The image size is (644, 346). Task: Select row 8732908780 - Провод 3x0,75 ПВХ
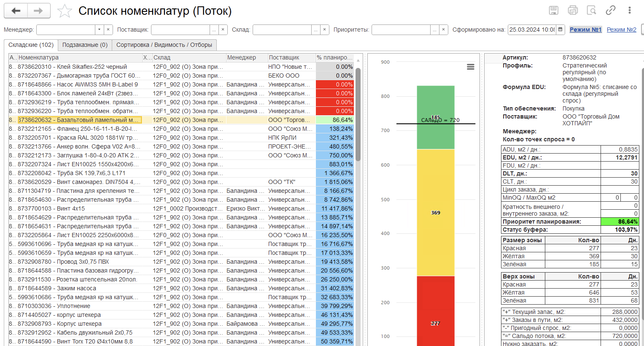click(x=181, y=262)
